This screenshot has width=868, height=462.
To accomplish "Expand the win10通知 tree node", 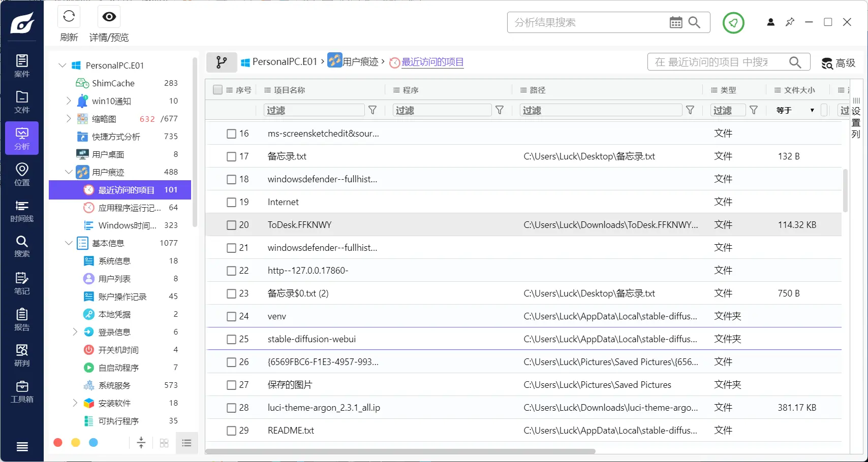I will (69, 101).
